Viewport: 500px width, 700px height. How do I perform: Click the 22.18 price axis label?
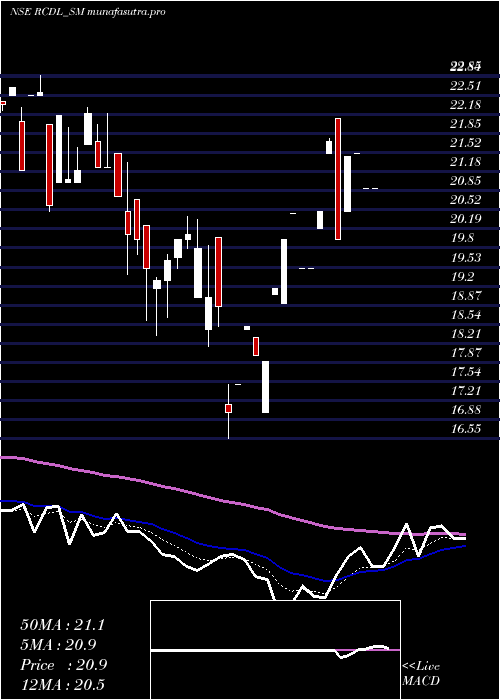pyautogui.click(x=466, y=105)
